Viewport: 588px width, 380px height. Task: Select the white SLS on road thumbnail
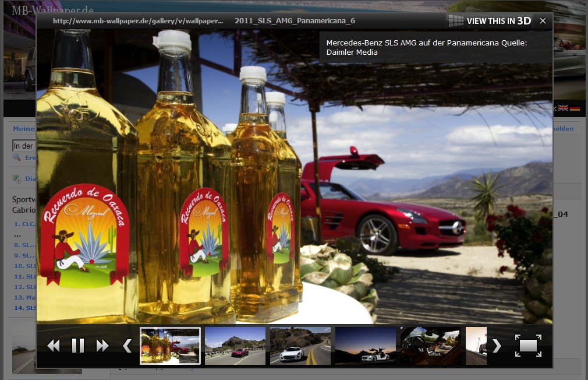[300, 346]
